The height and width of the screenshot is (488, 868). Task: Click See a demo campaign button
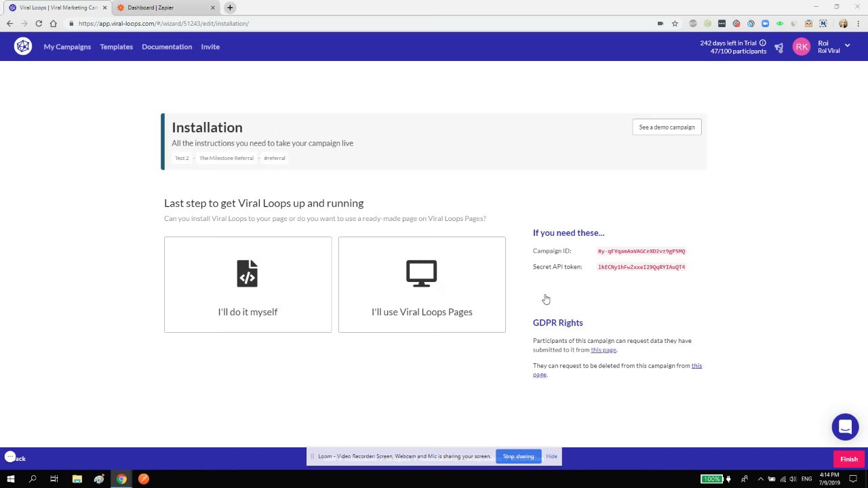(667, 127)
